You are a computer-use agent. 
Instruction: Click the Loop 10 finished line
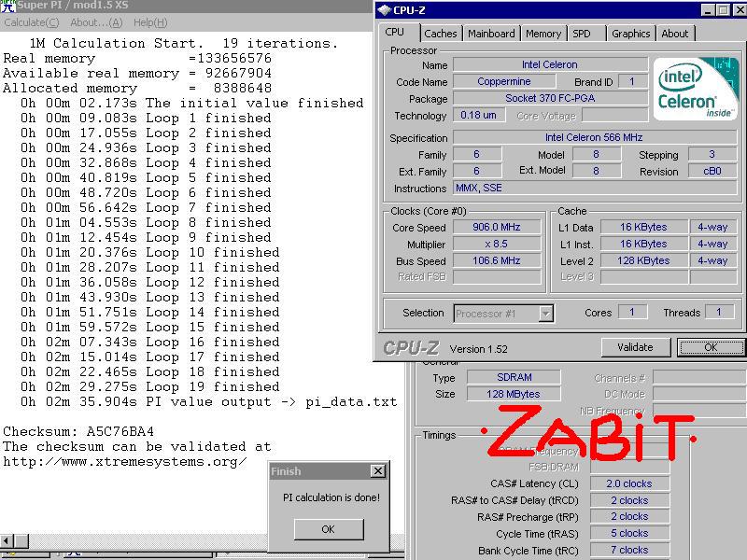150,252
